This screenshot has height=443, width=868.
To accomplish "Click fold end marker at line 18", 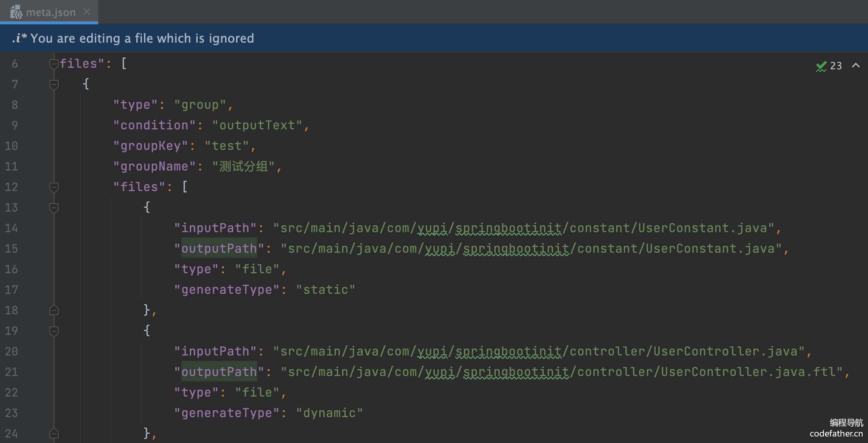I will [x=54, y=310].
